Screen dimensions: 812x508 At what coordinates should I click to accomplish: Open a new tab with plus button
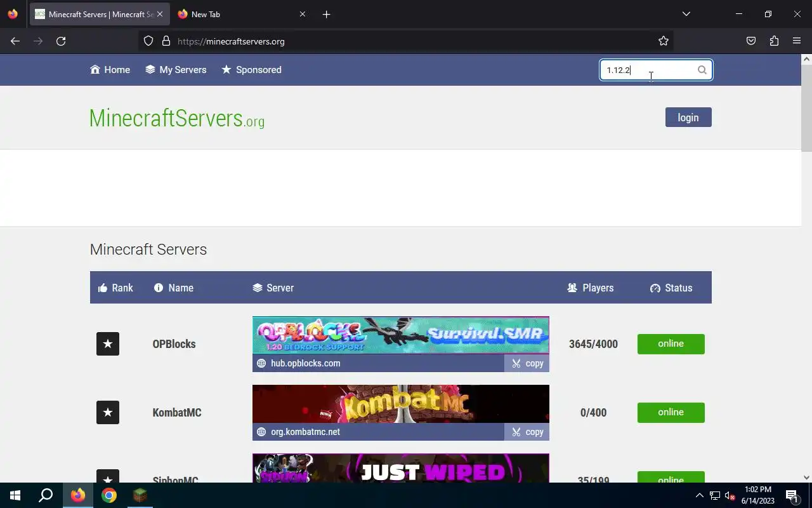[x=326, y=14]
